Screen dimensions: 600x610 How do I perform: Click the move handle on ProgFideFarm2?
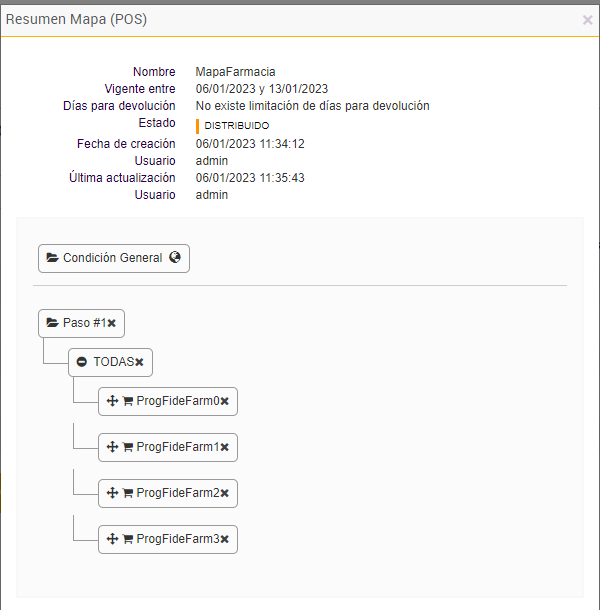[x=112, y=493]
